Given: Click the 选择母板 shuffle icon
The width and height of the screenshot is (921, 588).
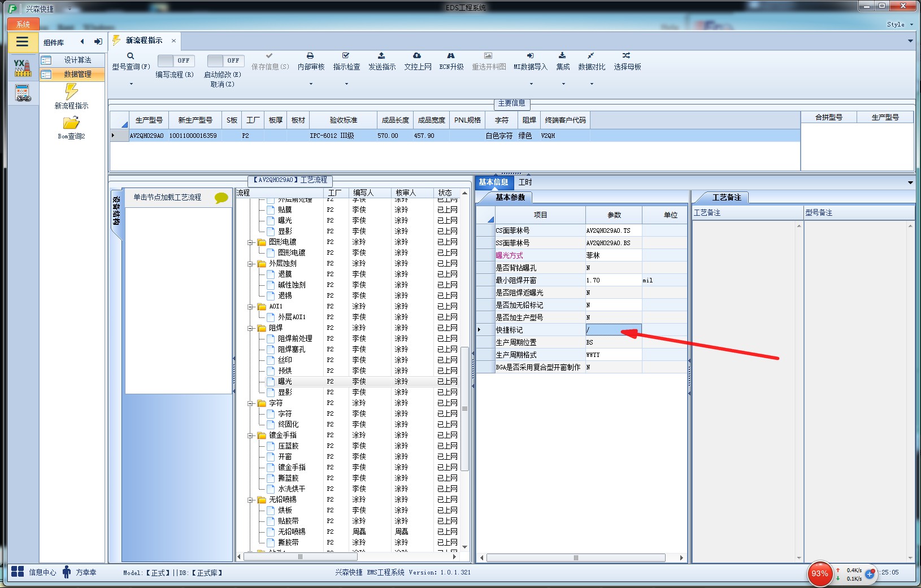Looking at the screenshot, I should tap(626, 56).
